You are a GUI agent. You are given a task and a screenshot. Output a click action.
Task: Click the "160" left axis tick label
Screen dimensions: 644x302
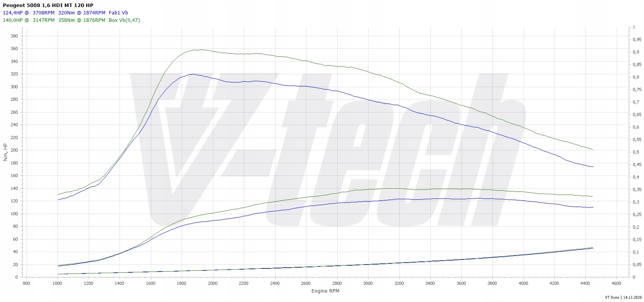coord(14,176)
